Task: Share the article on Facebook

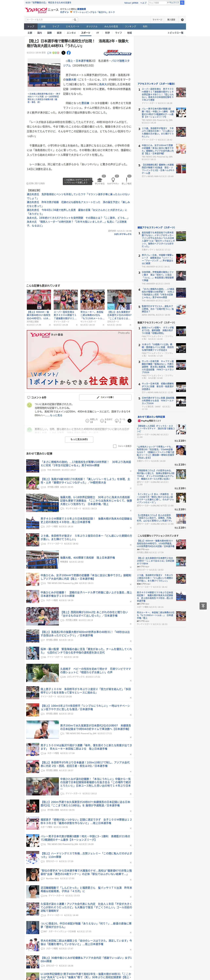Action: coord(69,53)
